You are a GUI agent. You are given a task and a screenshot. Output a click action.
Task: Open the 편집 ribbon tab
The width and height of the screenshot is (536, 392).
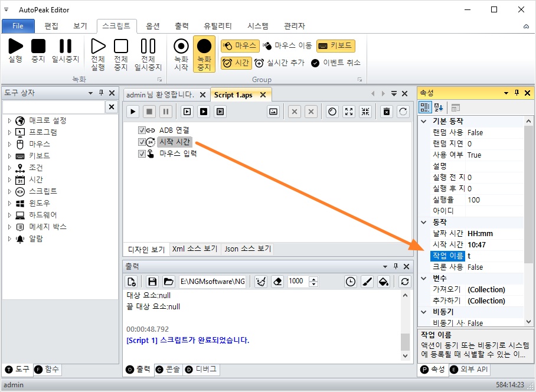click(x=51, y=26)
